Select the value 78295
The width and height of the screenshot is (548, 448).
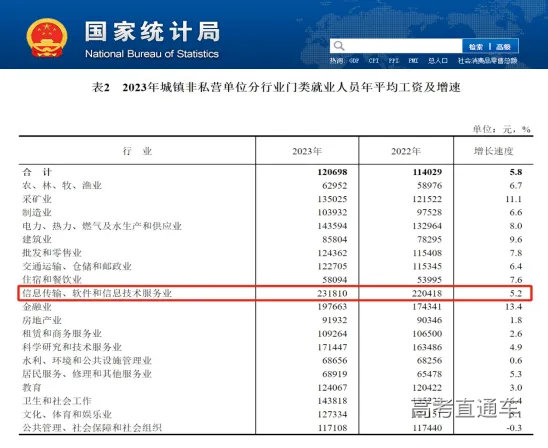(430, 239)
